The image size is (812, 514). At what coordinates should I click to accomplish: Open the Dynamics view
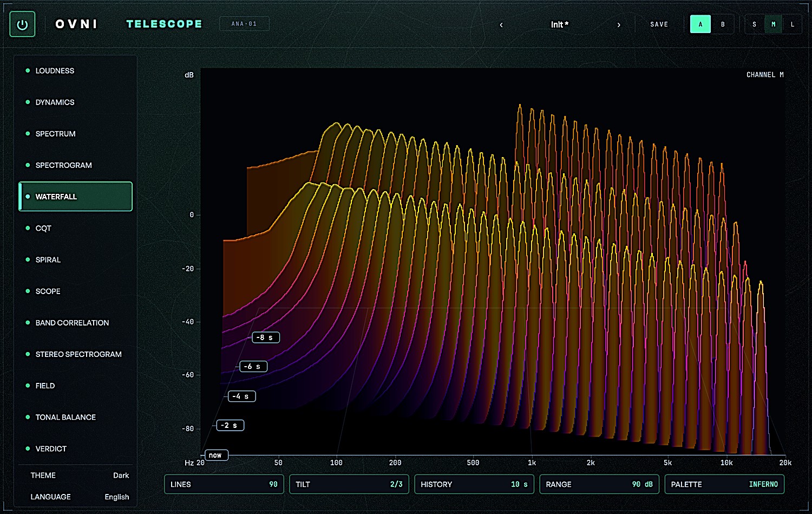pyautogui.click(x=75, y=102)
